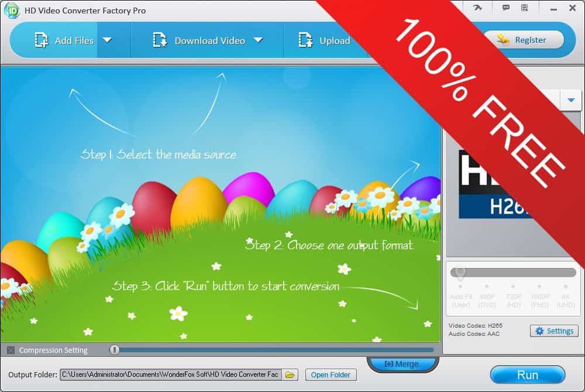Click the Download Video button
This screenshot has width=585, height=392.
pyautogui.click(x=199, y=40)
